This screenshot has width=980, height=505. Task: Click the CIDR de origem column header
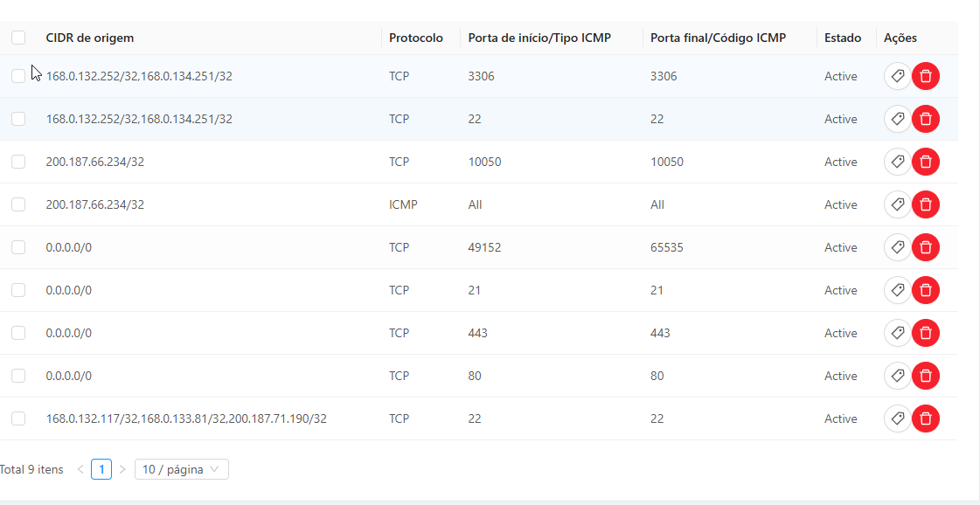tap(90, 38)
